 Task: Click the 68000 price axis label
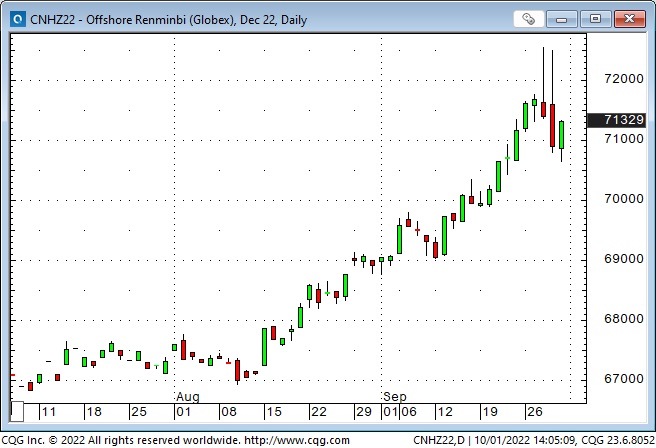click(624, 319)
